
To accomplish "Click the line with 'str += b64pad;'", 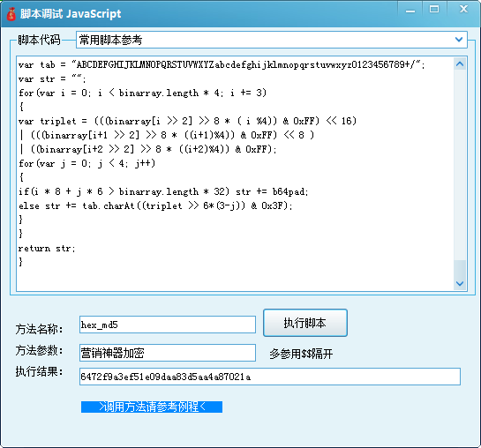I will pos(163,191).
